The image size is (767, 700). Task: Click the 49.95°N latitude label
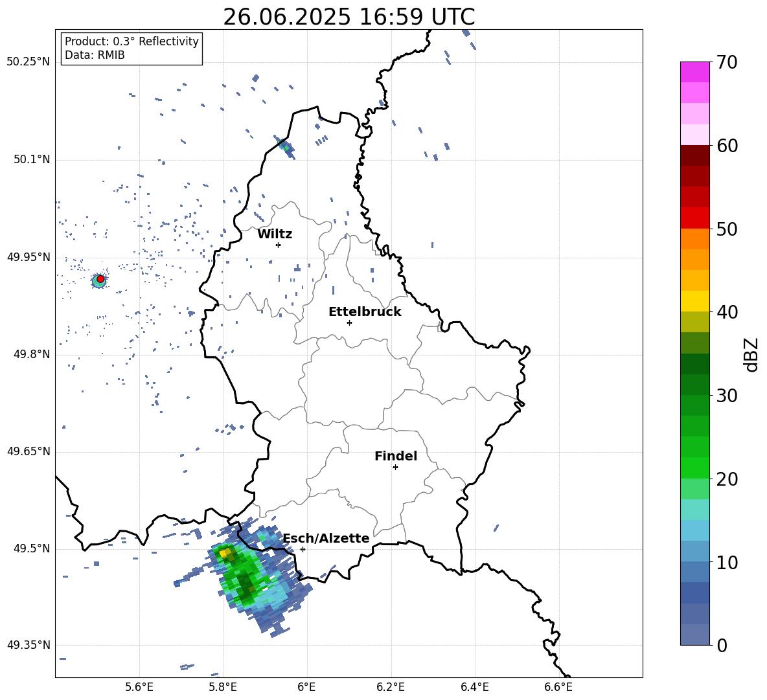(29, 256)
